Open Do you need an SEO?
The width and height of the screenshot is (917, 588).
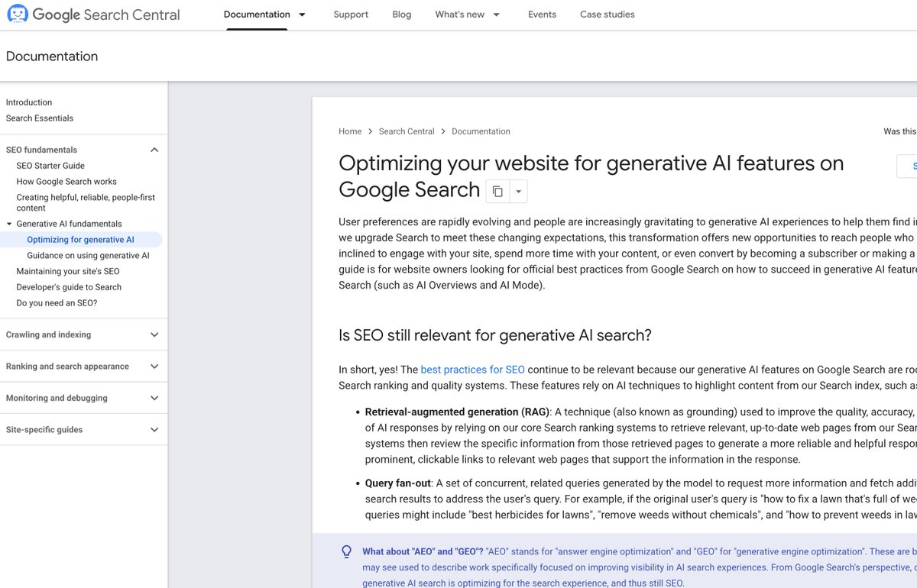57,303
